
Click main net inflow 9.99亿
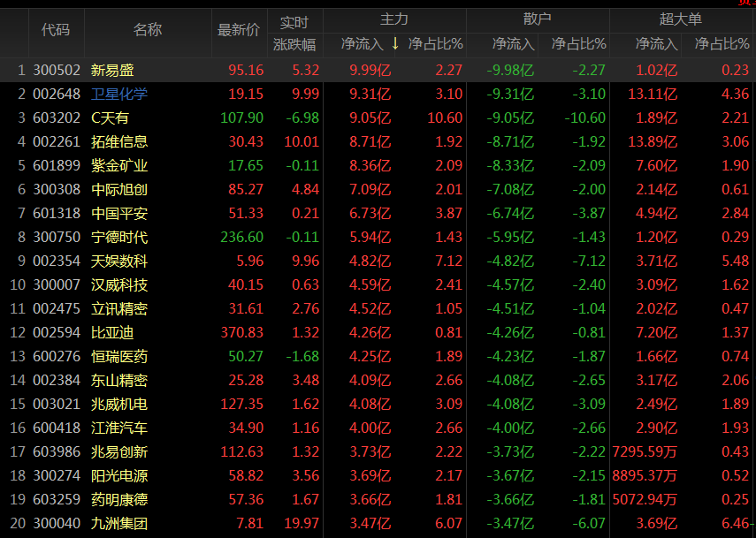370,71
